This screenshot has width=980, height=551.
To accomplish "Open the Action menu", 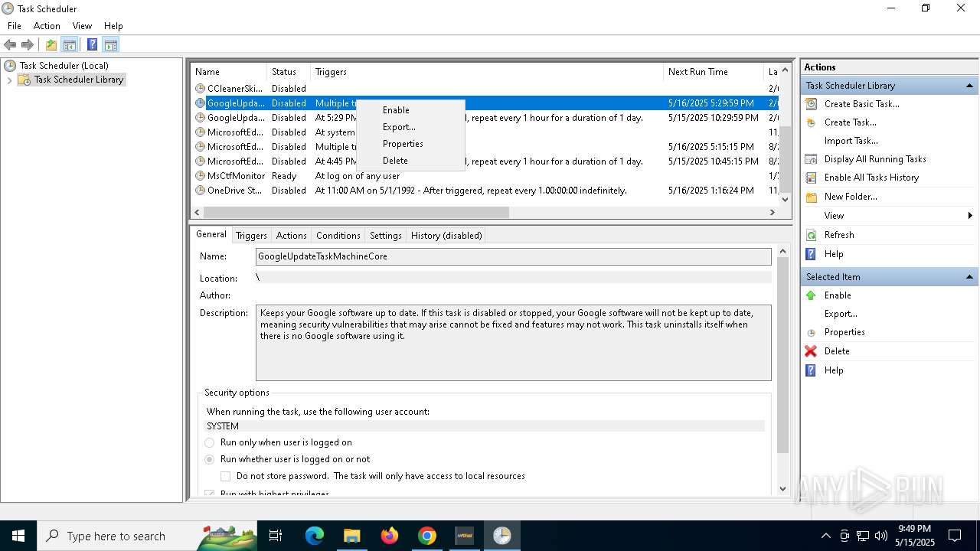I will click(47, 26).
